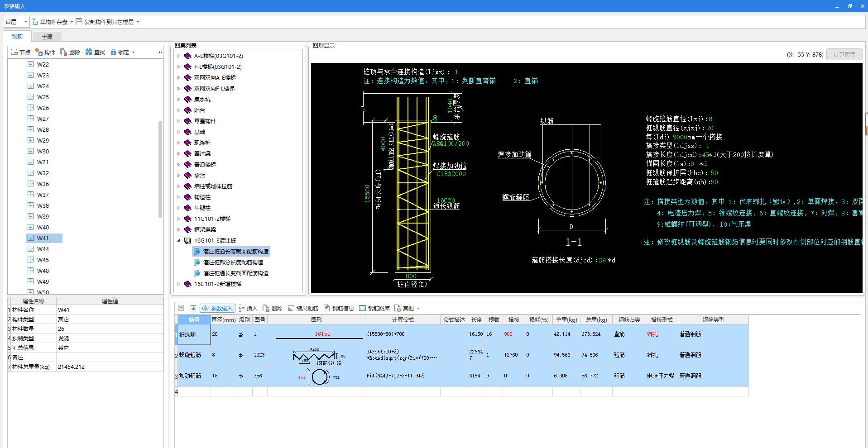The width and height of the screenshot is (868, 448).
Task: Click the red 绑扎 splice cell
Action: 662,334
